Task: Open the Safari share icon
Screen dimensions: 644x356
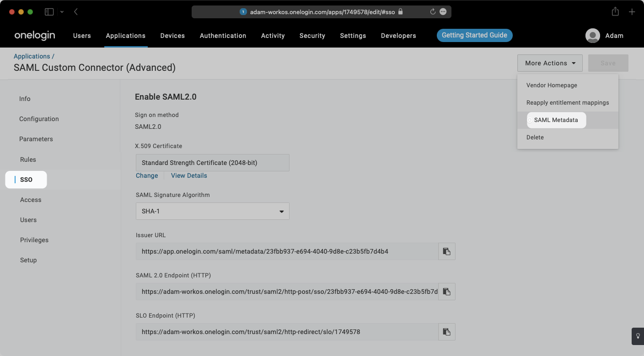Action: pyautogui.click(x=615, y=11)
